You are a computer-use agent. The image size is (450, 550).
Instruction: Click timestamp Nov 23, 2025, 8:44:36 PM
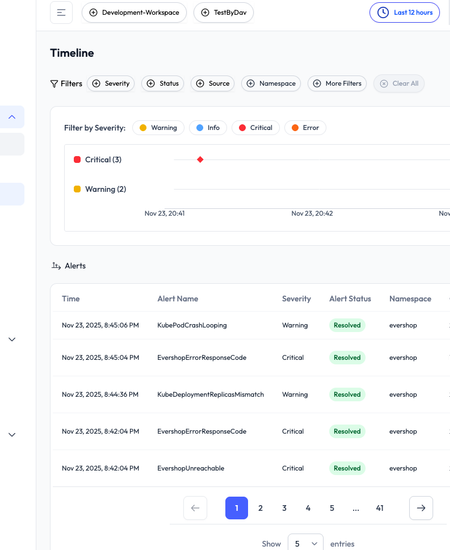(x=100, y=395)
